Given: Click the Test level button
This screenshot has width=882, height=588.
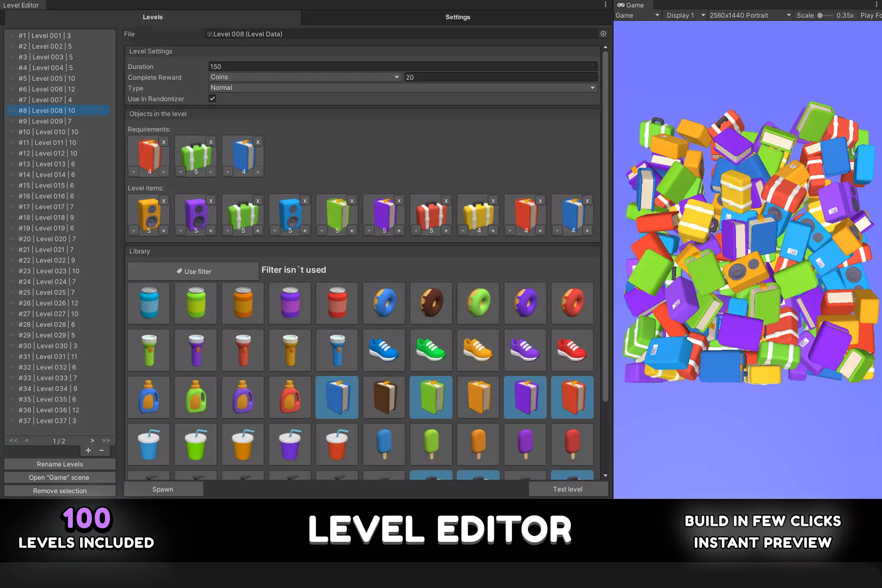Looking at the screenshot, I should point(568,489).
